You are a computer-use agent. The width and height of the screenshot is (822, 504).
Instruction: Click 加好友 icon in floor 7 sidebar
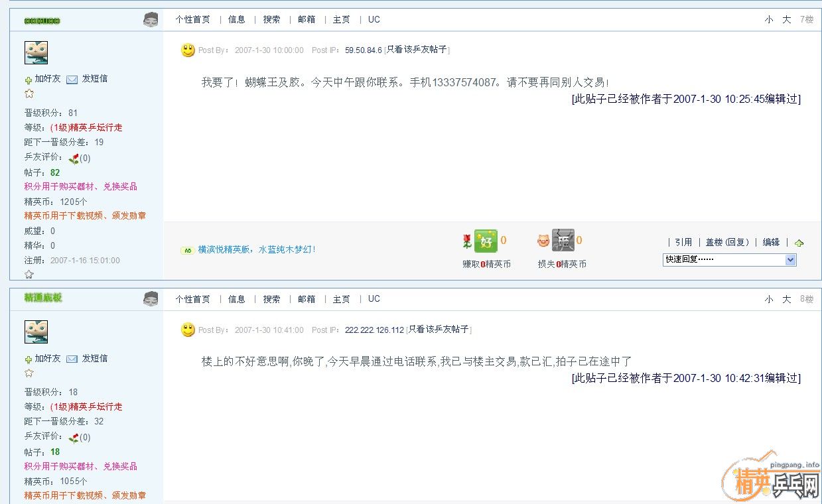[x=29, y=80]
